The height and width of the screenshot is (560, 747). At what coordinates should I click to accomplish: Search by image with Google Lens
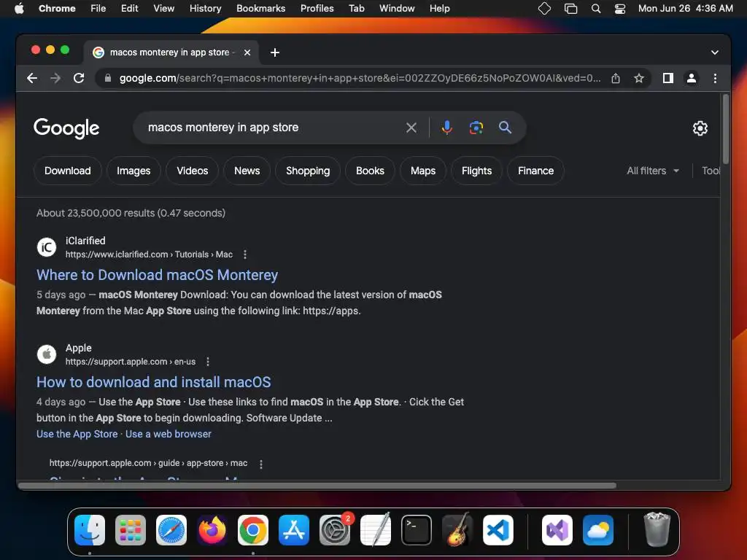tap(476, 128)
